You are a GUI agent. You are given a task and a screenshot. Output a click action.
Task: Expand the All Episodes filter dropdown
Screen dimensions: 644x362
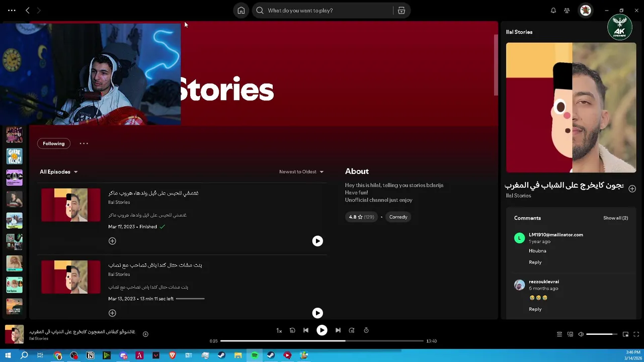coord(59,172)
